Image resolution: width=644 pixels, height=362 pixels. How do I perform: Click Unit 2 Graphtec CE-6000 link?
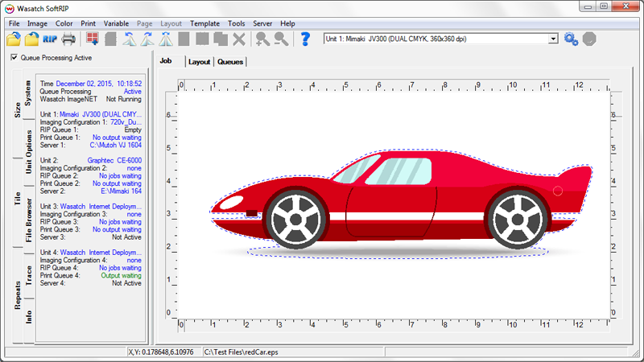[114, 160]
